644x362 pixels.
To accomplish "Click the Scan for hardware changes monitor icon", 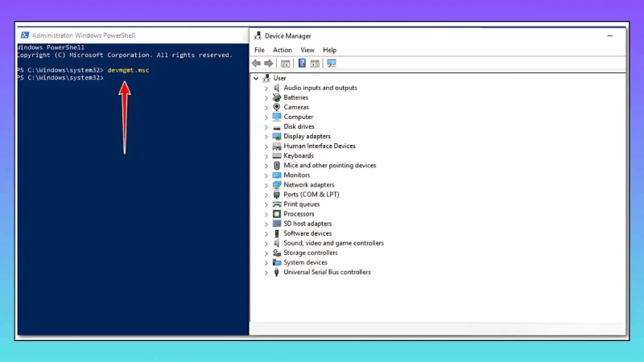I will pos(332,63).
